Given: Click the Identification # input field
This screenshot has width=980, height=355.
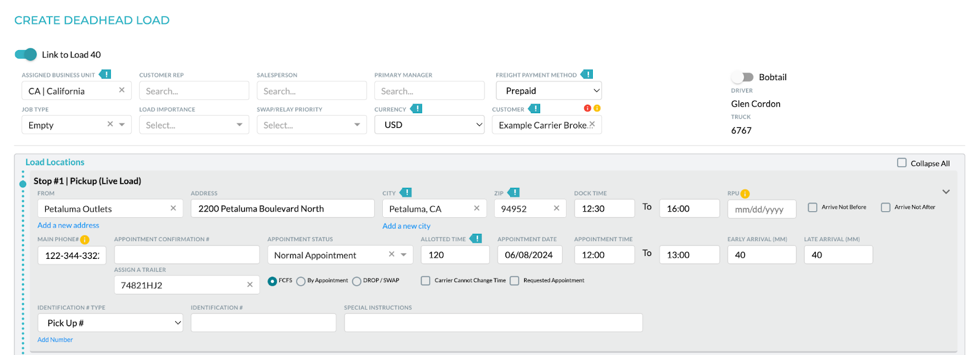Looking at the screenshot, I should point(263,323).
